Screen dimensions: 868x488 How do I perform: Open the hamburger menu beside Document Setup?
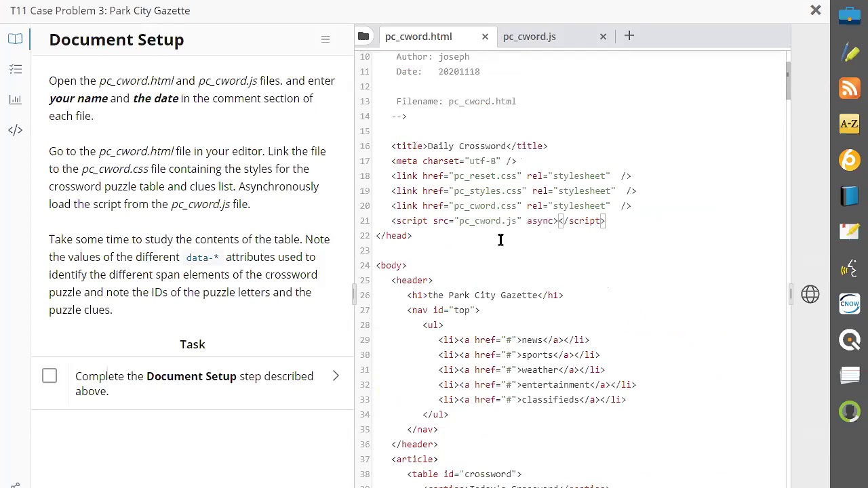[x=325, y=39]
